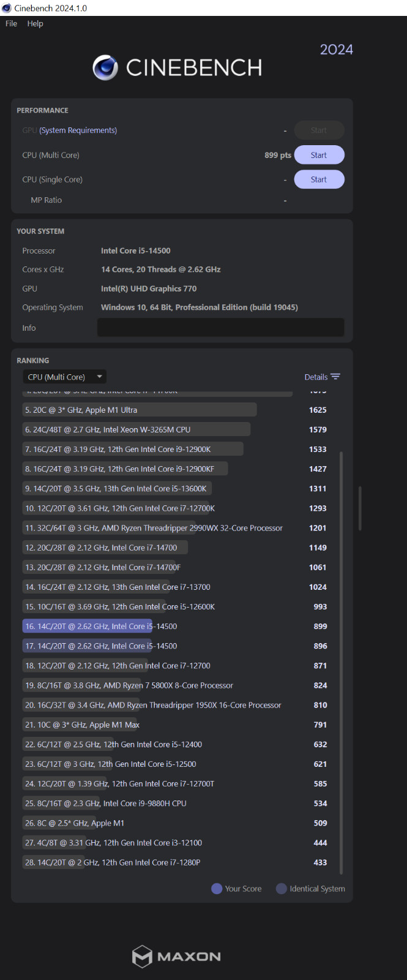
Task: Select the Ryzen 7 5800X ranking row
Action: [176, 685]
